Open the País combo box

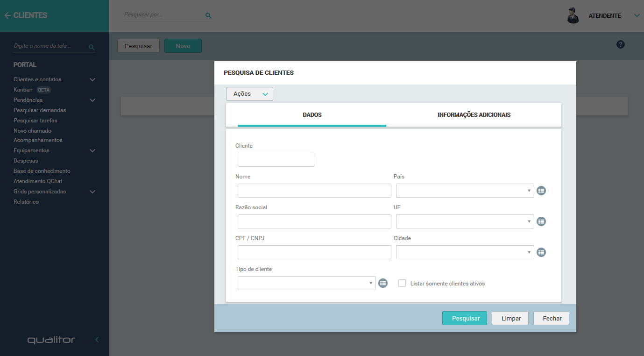click(465, 191)
